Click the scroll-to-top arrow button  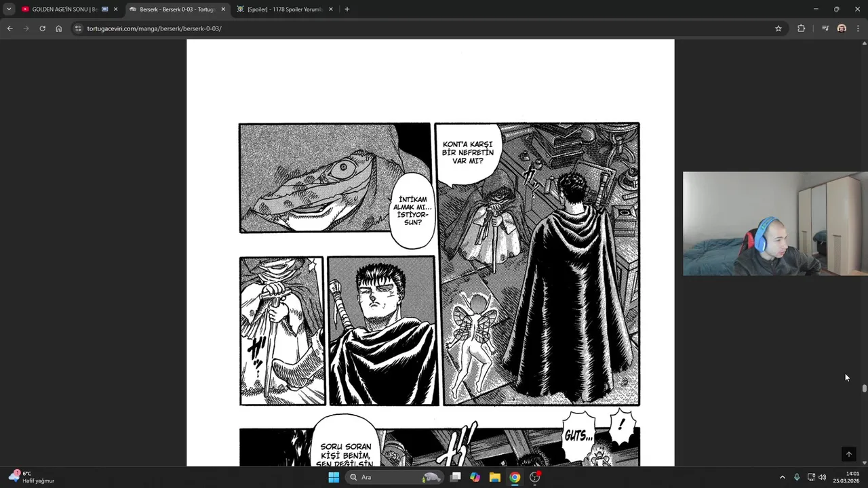click(848, 454)
